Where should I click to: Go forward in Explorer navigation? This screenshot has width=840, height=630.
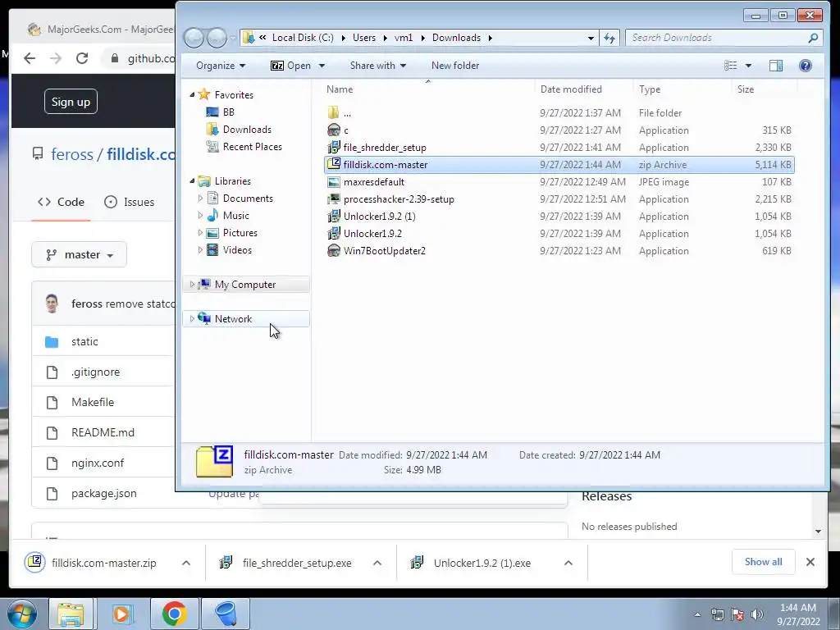tap(217, 38)
